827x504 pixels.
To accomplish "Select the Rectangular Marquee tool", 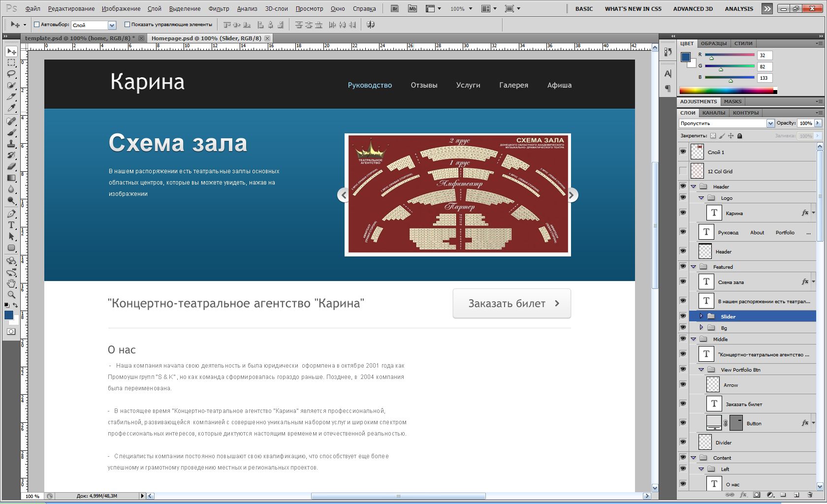I will [11, 63].
